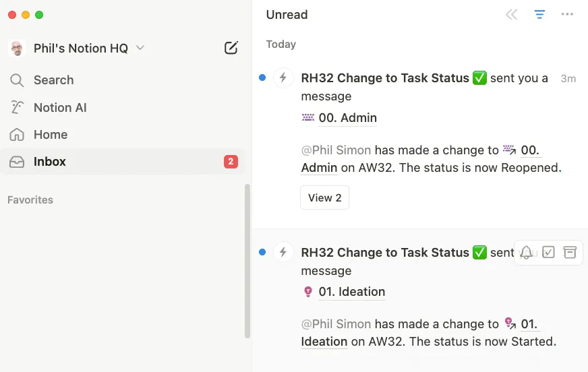Click the Inbox tray icon
This screenshot has width=588, height=372.
pos(17,162)
